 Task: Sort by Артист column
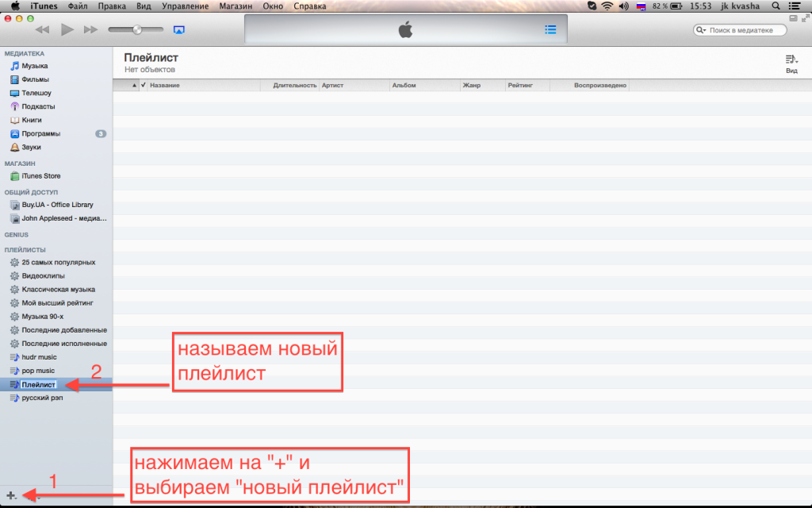354,85
